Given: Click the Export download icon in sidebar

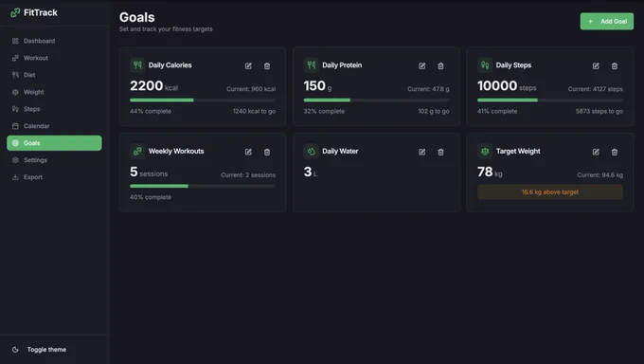Looking at the screenshot, I should (15, 177).
